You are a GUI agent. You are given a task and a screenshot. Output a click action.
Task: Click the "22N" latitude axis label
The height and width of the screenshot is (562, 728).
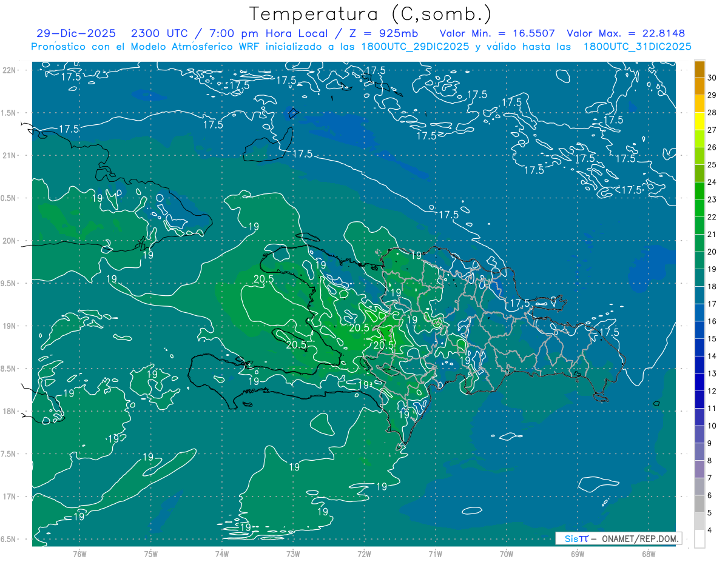(x=9, y=70)
